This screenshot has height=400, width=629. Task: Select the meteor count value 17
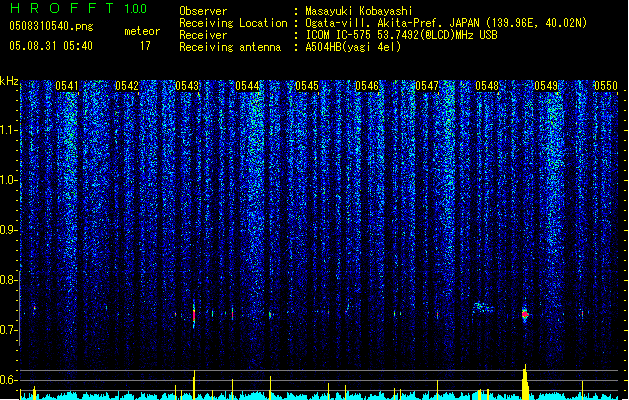pos(145,46)
